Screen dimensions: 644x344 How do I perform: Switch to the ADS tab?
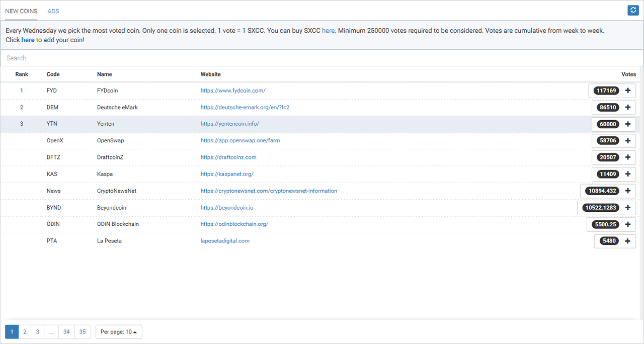pos(53,11)
